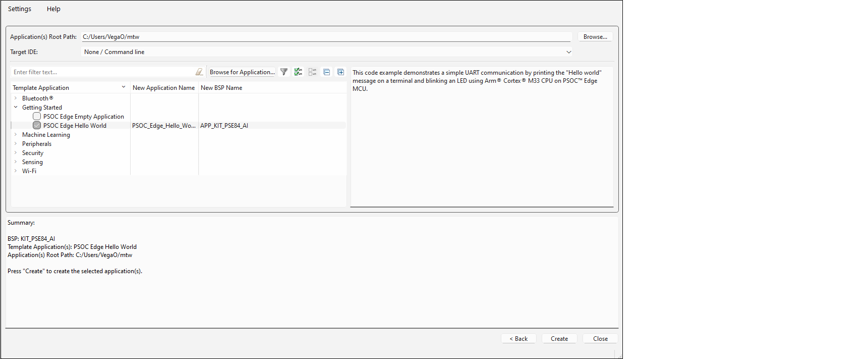Collapse the Getting Started category
The image size is (868, 359).
coord(16,108)
